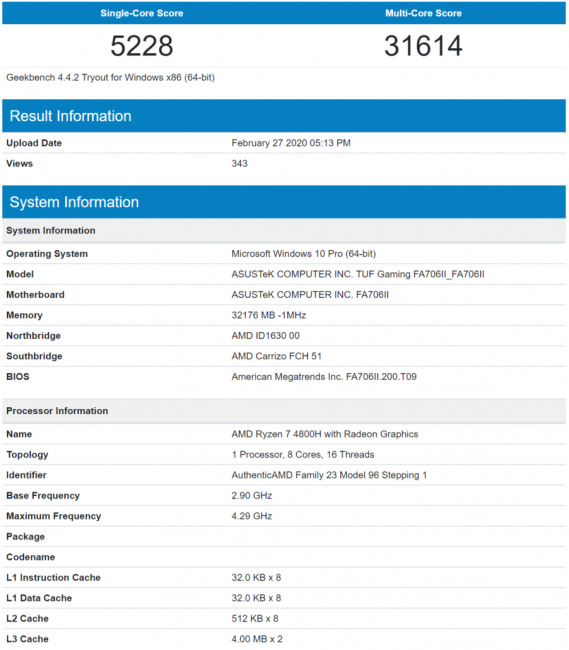Click the Result Information section header

[x=284, y=116]
